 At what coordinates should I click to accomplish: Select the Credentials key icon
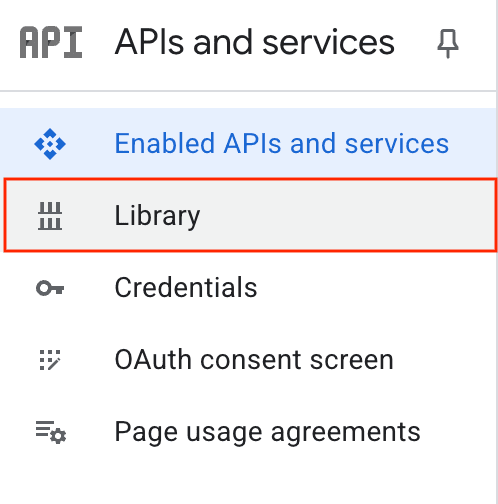(x=50, y=288)
